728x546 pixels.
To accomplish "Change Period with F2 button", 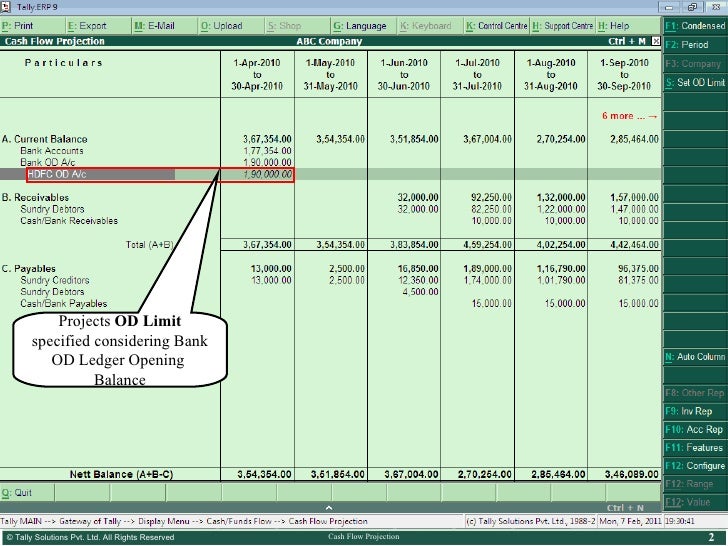I will tap(695, 45).
